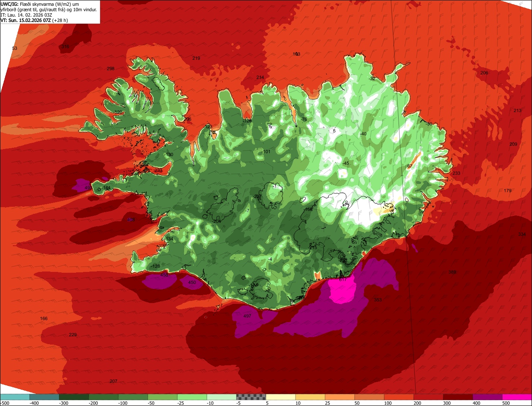Click the land value 227 in central Iceland
This screenshot has height=406, width=532.
(258, 196)
